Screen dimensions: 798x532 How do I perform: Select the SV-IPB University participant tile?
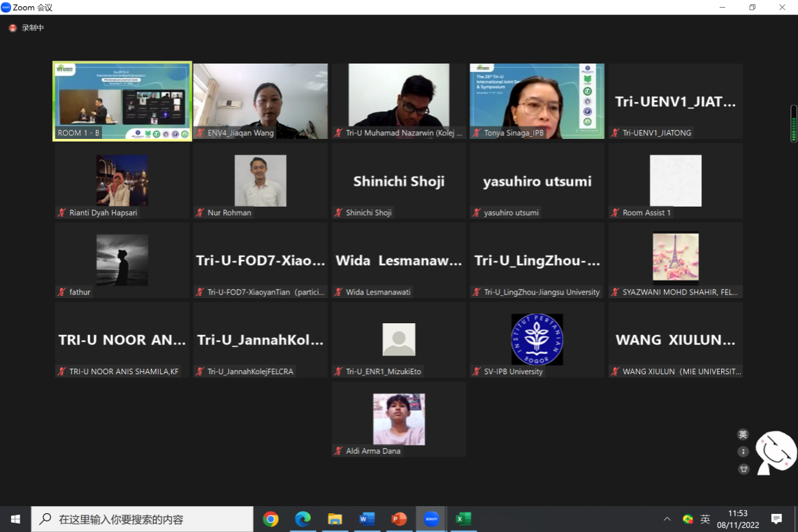[537, 339]
